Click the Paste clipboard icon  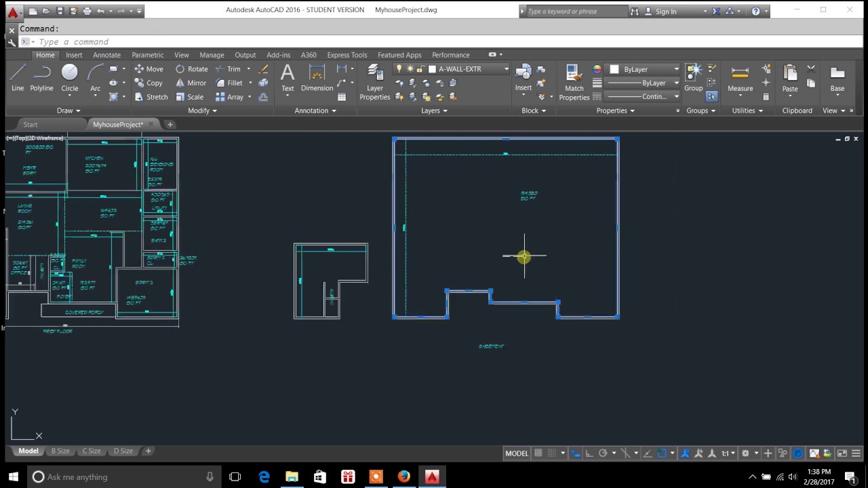(x=790, y=77)
